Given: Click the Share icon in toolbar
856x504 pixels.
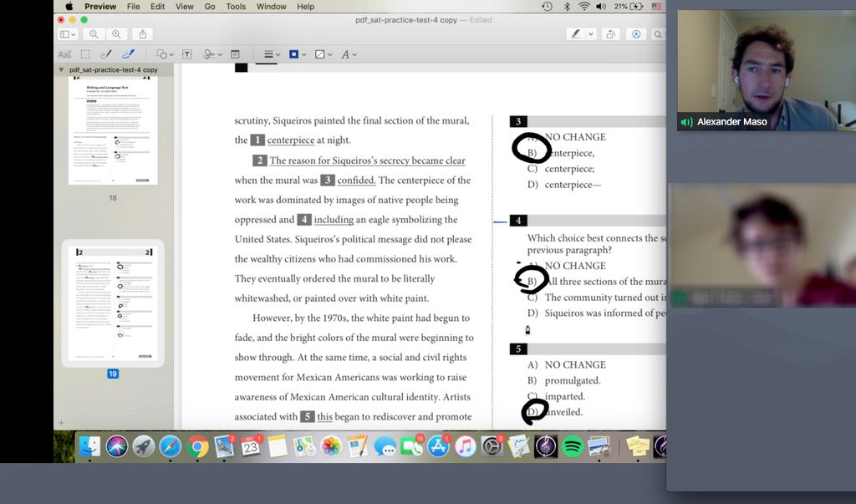Looking at the screenshot, I should 142,34.
